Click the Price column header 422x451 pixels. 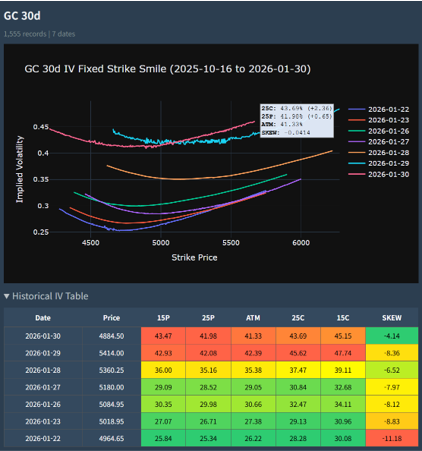point(111,318)
